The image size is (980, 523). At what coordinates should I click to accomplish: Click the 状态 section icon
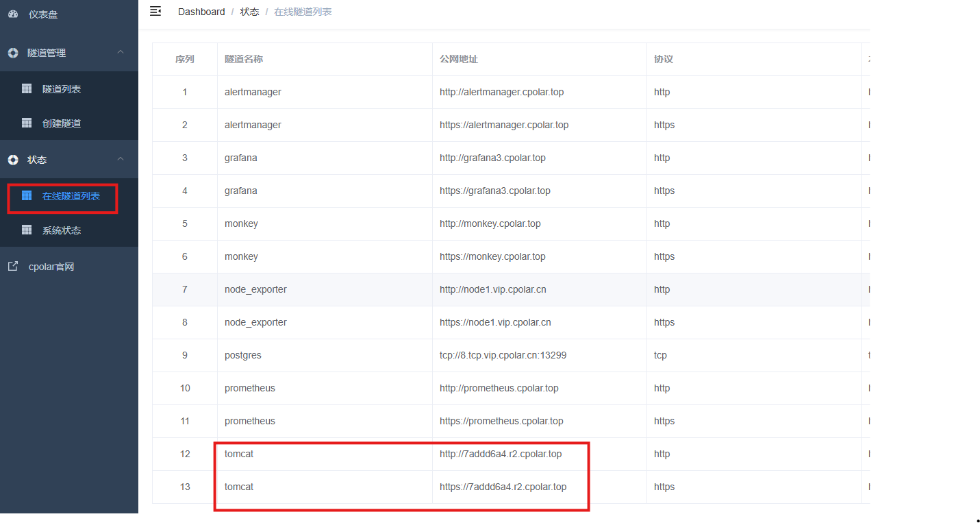(x=13, y=160)
